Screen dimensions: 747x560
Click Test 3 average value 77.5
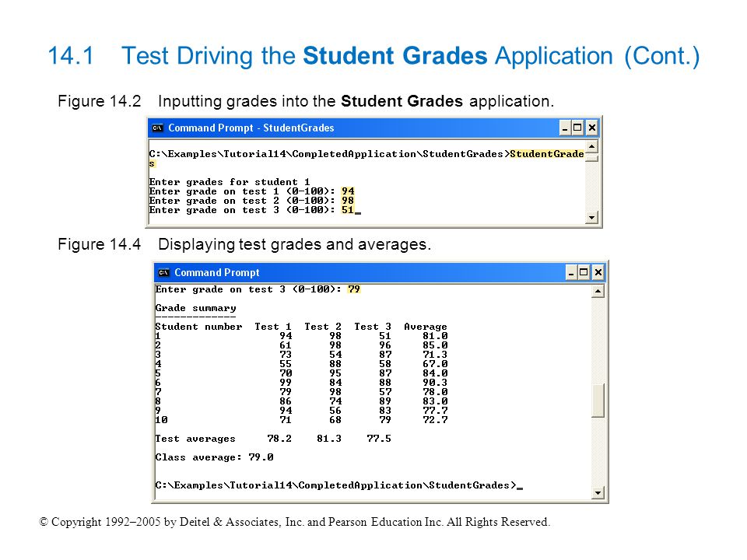pyautogui.click(x=379, y=439)
